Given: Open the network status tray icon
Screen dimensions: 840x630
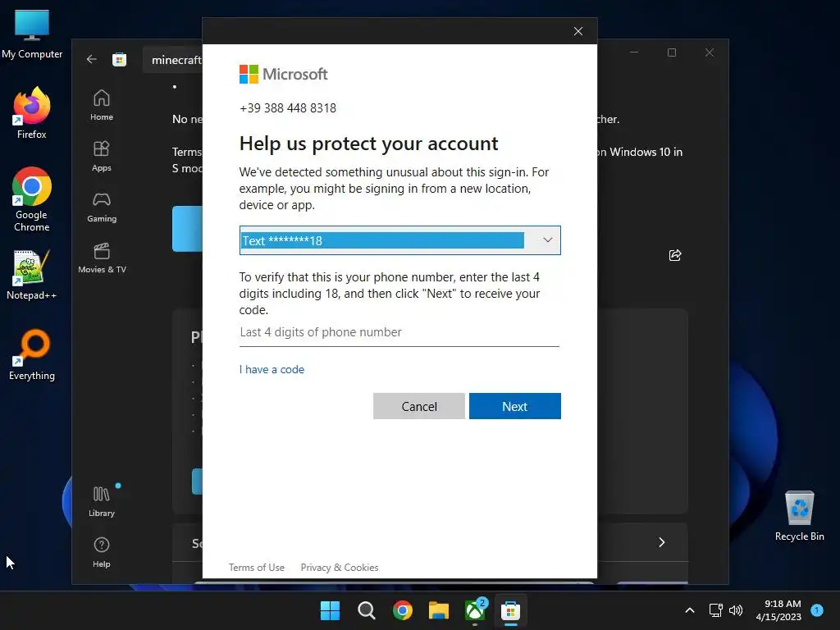Looking at the screenshot, I should tap(715, 610).
